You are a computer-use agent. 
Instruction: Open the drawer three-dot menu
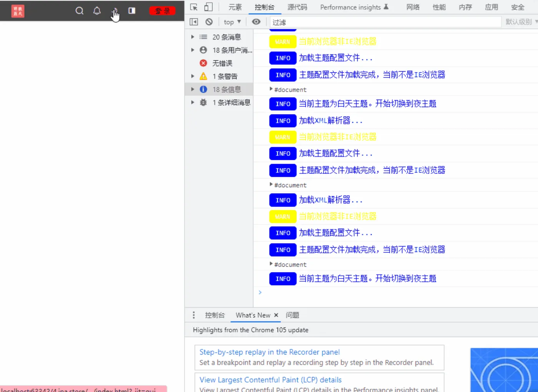(194, 315)
